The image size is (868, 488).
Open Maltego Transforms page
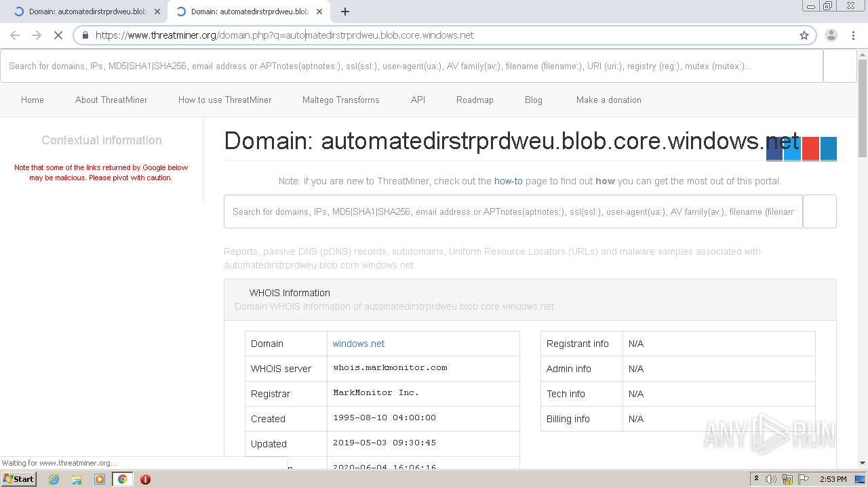[x=341, y=100]
